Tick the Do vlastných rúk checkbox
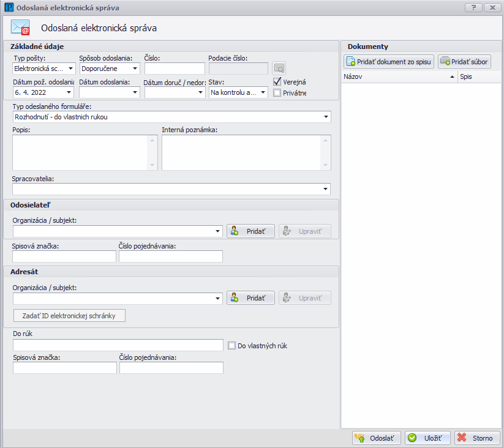Screen dimensions: 504x448 [x=231, y=345]
